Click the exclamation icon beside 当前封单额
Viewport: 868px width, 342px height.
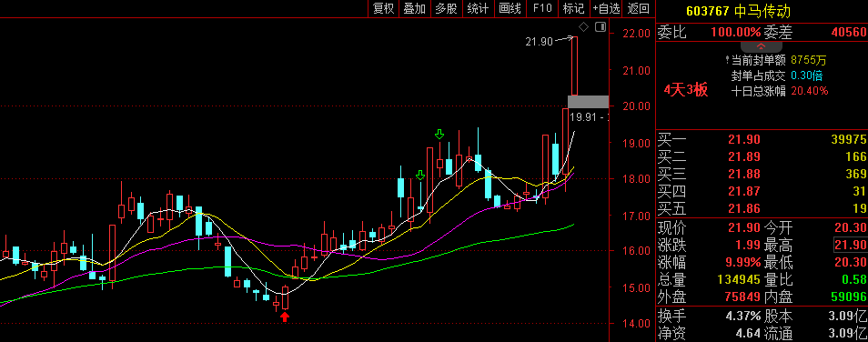727,60
